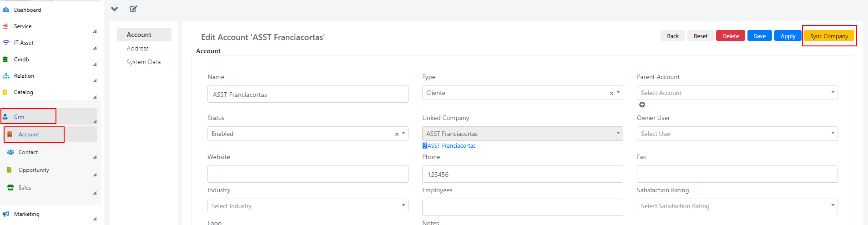Expand the Cmdb menu arrow
868x225 pixels.
pos(95,64)
